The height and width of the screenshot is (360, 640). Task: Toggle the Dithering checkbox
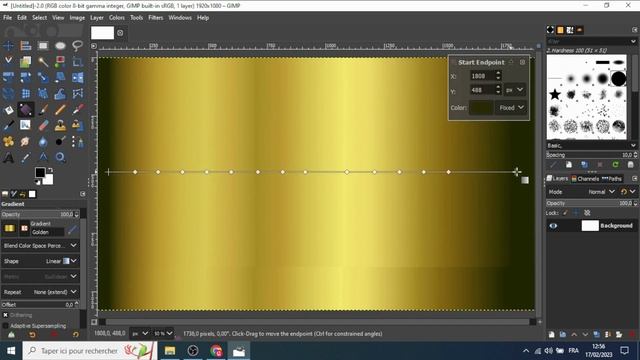(x=5, y=315)
